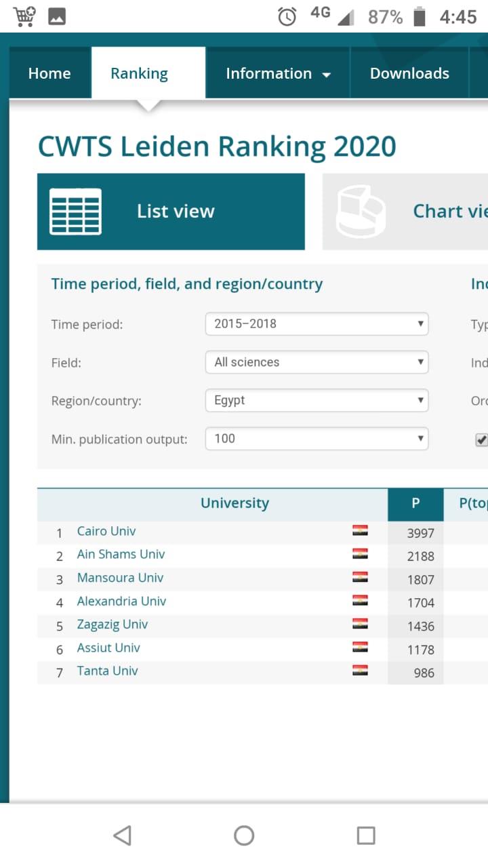Open the Information menu
This screenshot has width=488, height=868.
(x=277, y=73)
